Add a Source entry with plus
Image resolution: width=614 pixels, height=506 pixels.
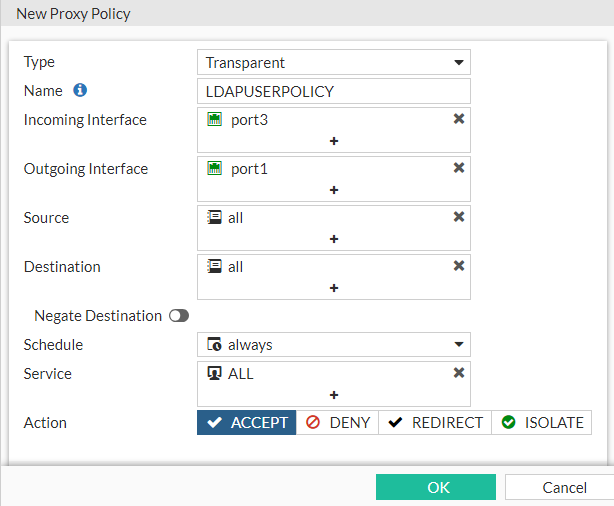[334, 239]
